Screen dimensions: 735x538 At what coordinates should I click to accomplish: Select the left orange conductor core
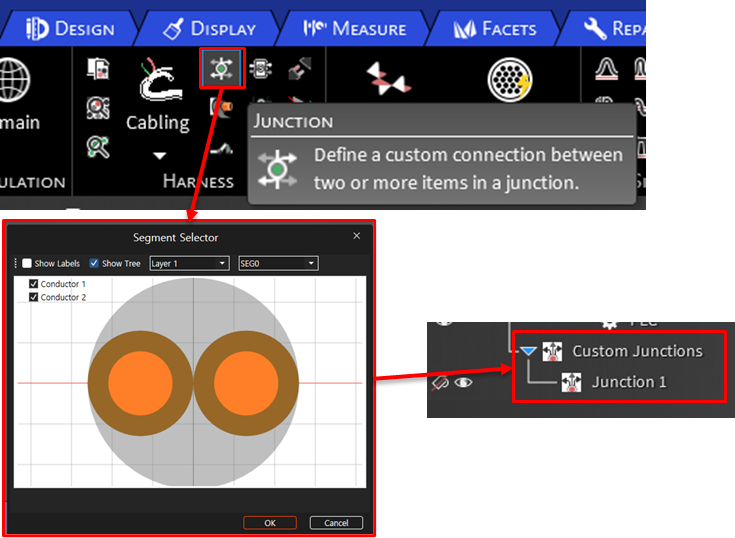point(140,383)
